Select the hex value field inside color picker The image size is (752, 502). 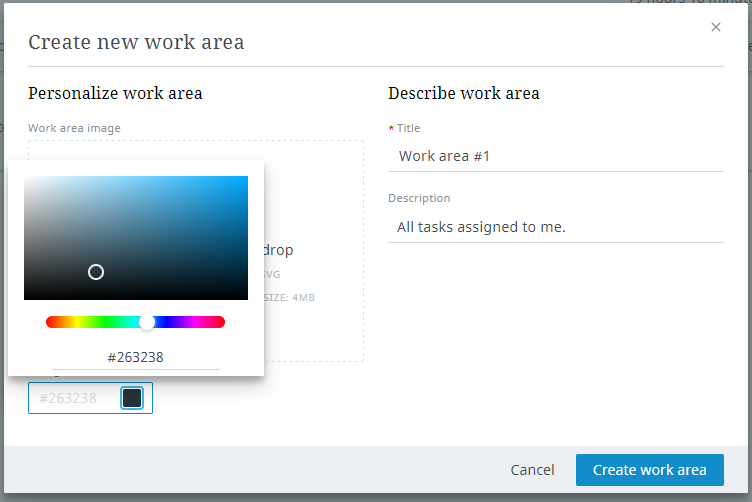[x=136, y=357]
